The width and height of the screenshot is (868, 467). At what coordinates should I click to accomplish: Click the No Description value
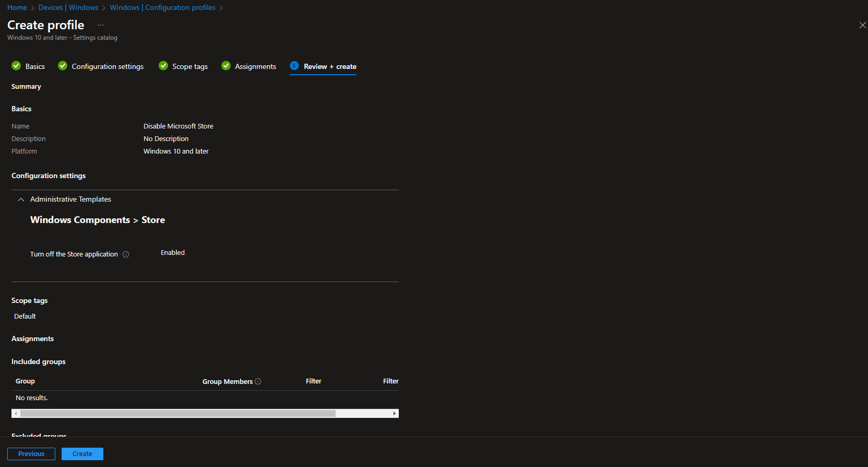click(166, 138)
